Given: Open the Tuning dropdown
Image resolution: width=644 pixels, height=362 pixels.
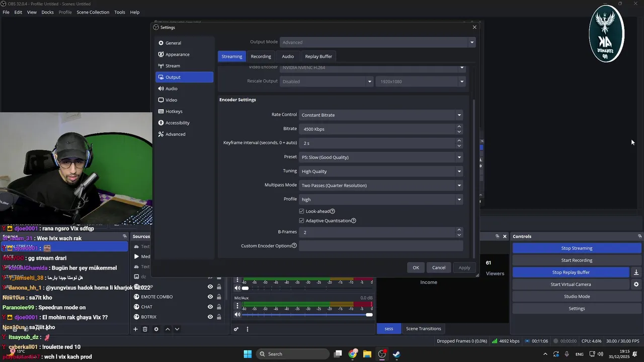Looking at the screenshot, I should click(x=381, y=171).
